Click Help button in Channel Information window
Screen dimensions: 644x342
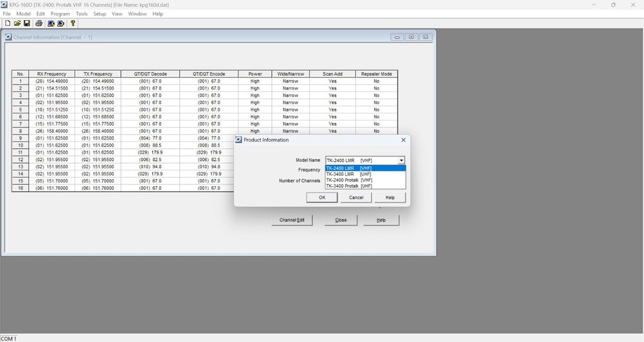click(381, 220)
